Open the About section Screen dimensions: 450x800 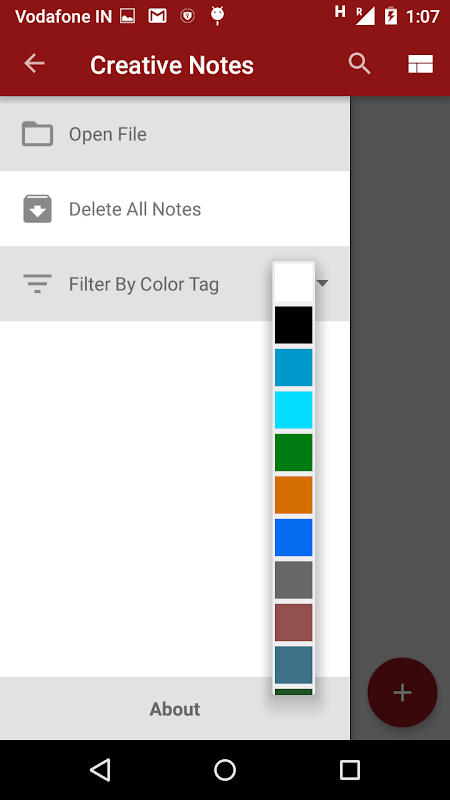[174, 709]
